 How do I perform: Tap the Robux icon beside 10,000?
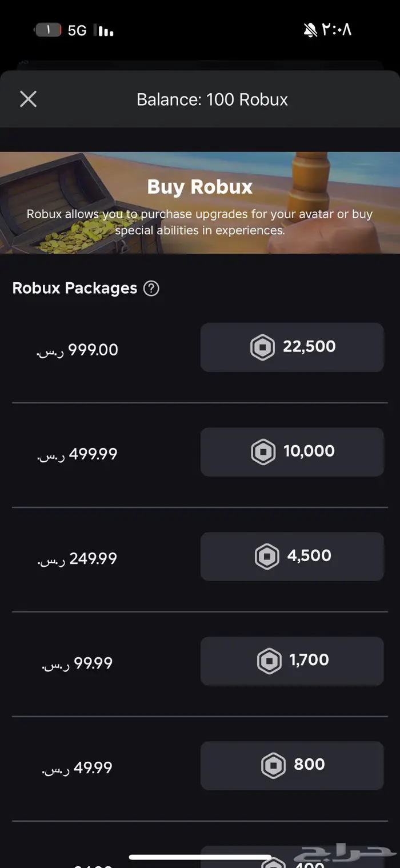point(263,452)
